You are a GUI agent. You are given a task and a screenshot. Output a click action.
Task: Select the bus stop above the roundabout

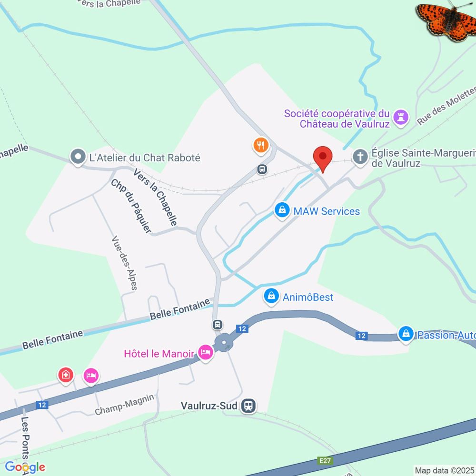[x=218, y=325]
